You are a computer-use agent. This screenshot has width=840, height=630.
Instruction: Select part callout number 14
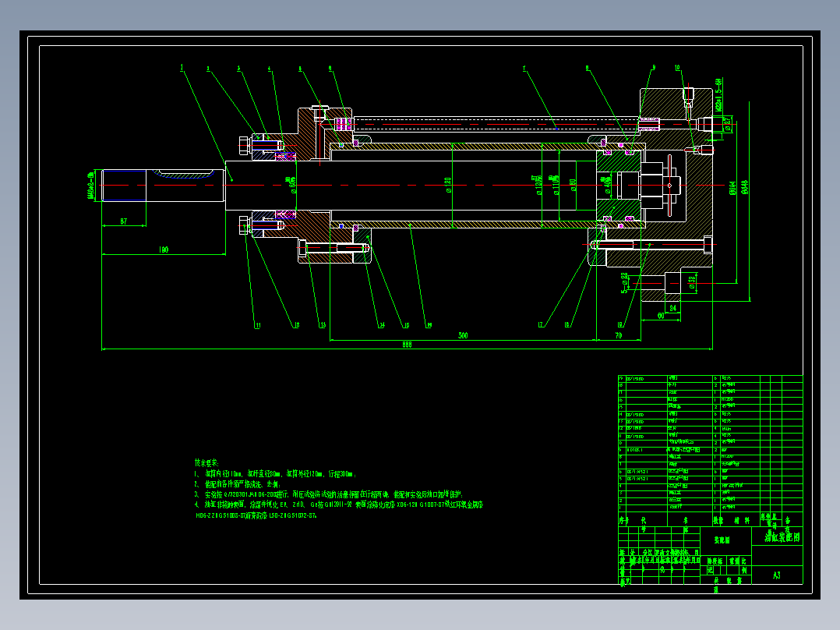[x=382, y=325]
